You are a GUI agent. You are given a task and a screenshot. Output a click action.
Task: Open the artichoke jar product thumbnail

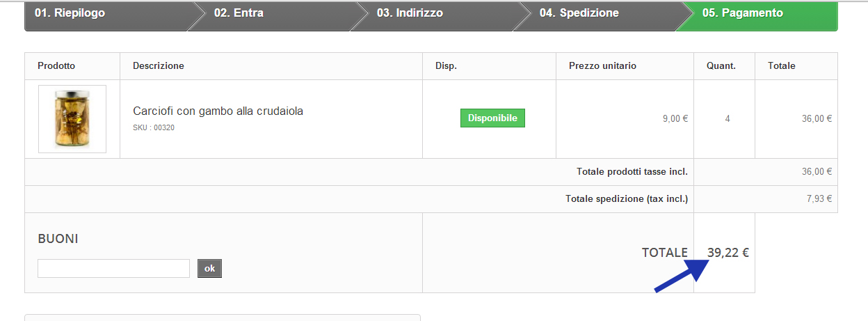coord(72,119)
